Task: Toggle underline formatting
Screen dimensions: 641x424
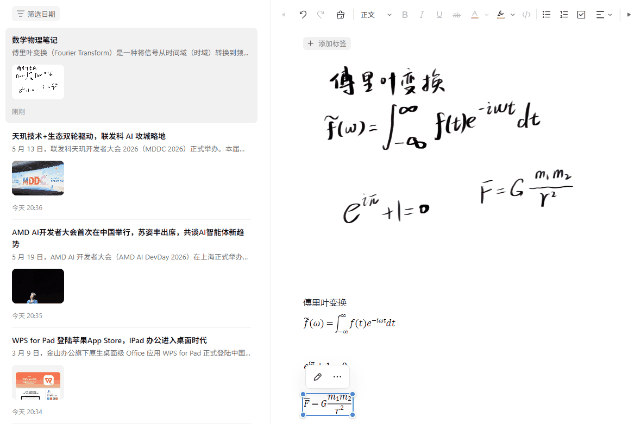Action: [x=439, y=15]
